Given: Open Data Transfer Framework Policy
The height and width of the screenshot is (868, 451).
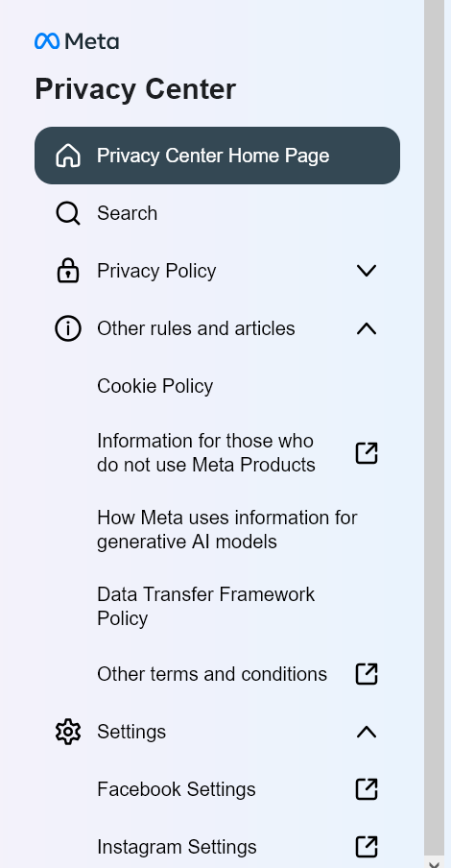Looking at the screenshot, I should click(206, 606).
